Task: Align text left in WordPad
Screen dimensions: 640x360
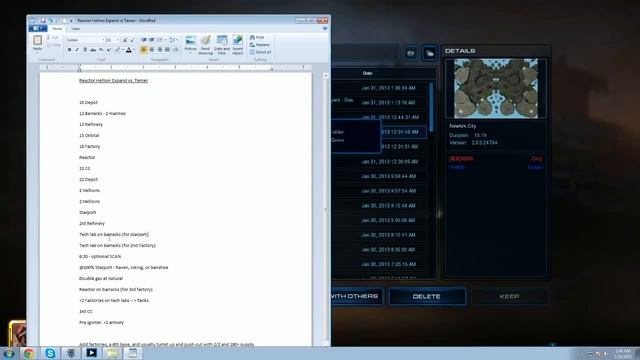Action: [x=144, y=50]
